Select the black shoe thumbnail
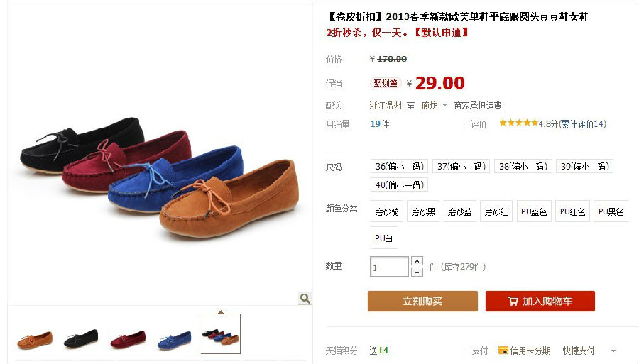This screenshot has width=639, height=364. point(81,338)
